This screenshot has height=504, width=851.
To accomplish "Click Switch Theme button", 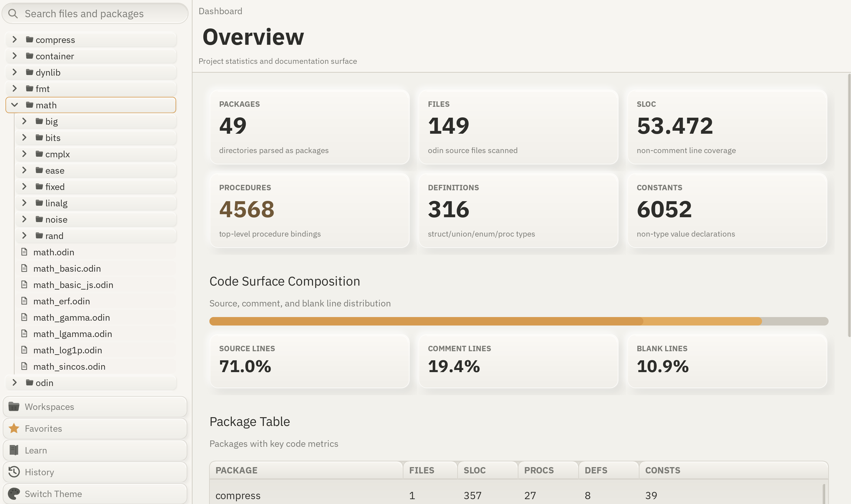I will click(95, 493).
